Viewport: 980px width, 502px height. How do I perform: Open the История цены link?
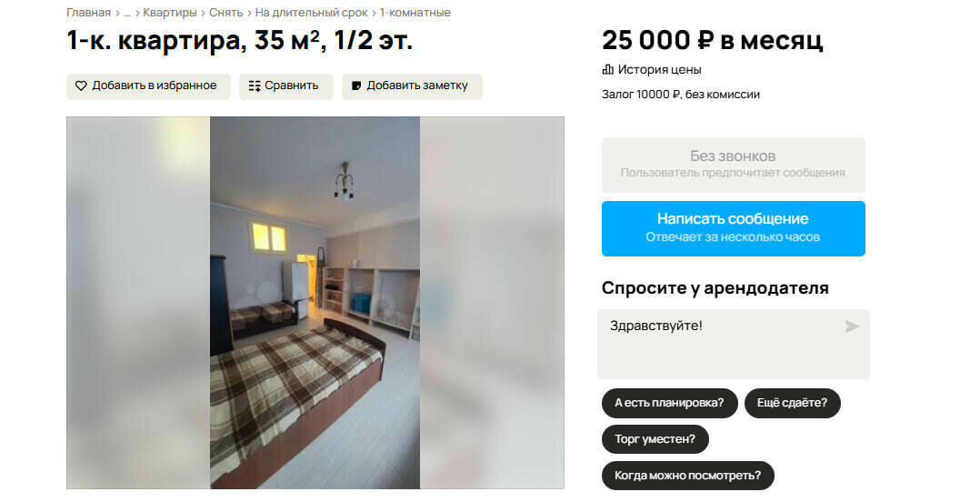coord(659,69)
